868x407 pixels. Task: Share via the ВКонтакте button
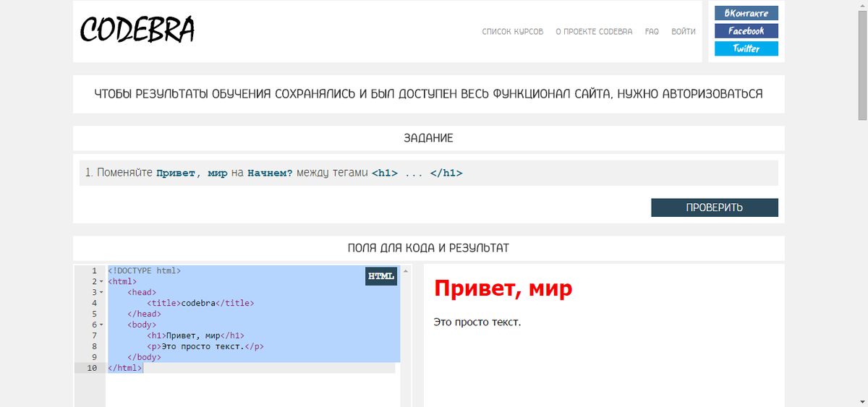click(746, 13)
